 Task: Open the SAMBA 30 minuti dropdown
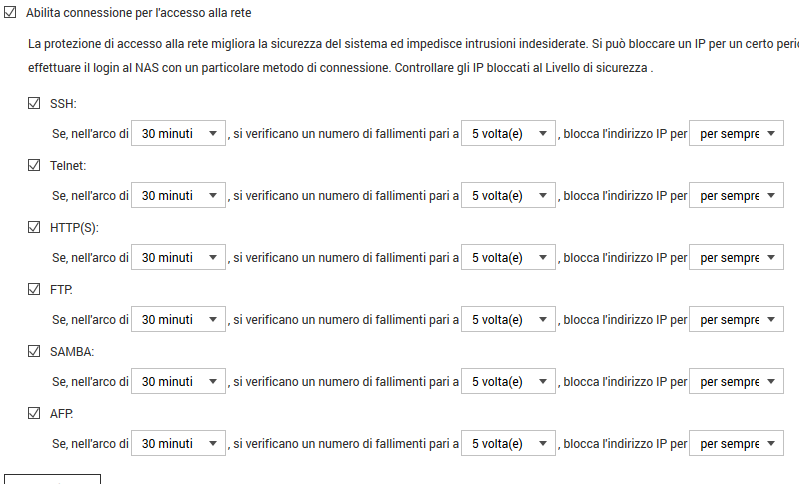179,382
